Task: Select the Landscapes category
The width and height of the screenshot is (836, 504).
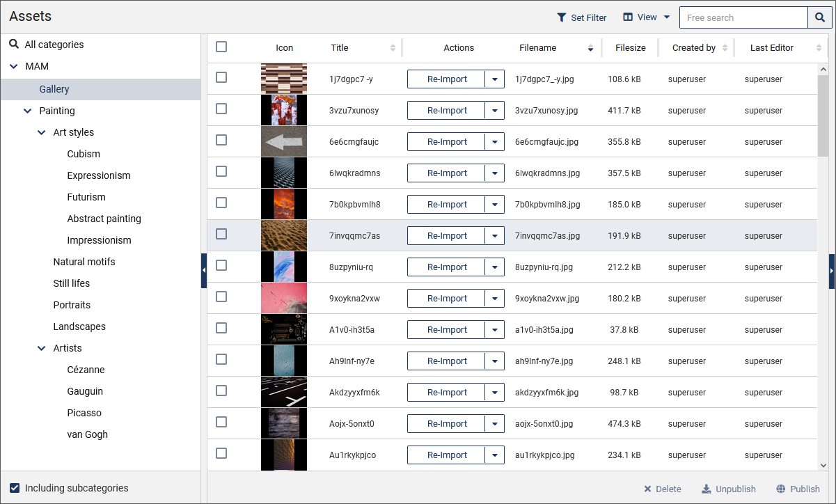Action: [79, 326]
